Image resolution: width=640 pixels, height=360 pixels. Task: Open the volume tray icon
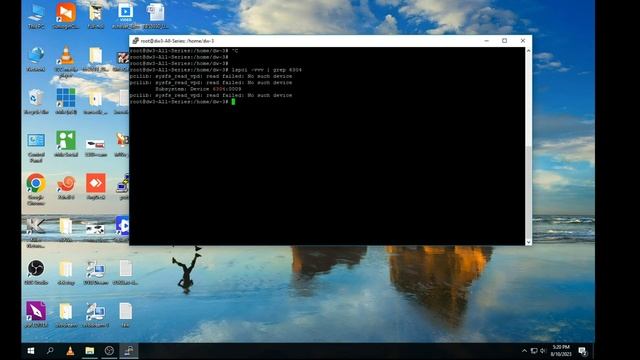coord(543,351)
